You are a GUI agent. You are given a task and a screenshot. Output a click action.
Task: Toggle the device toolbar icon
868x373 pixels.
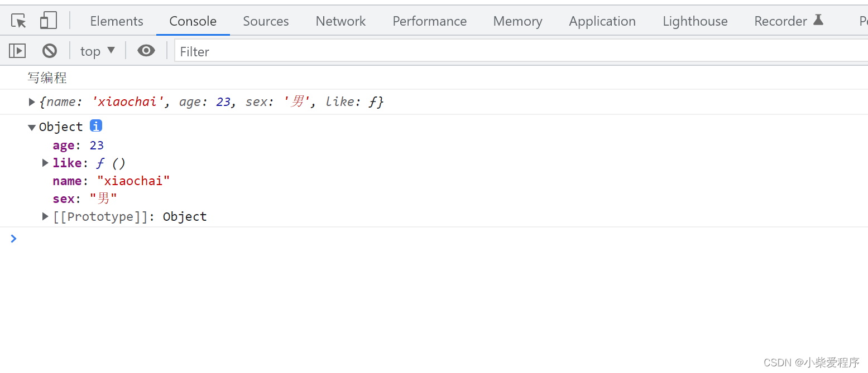49,21
